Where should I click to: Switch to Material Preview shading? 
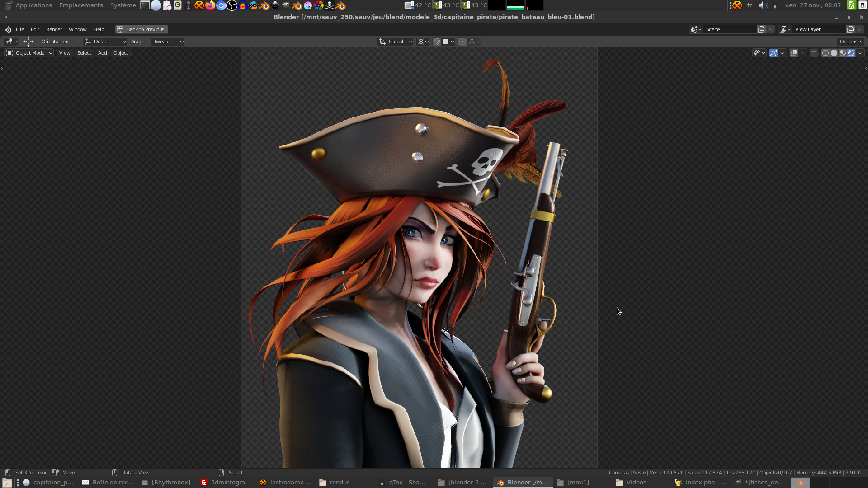pos(843,53)
